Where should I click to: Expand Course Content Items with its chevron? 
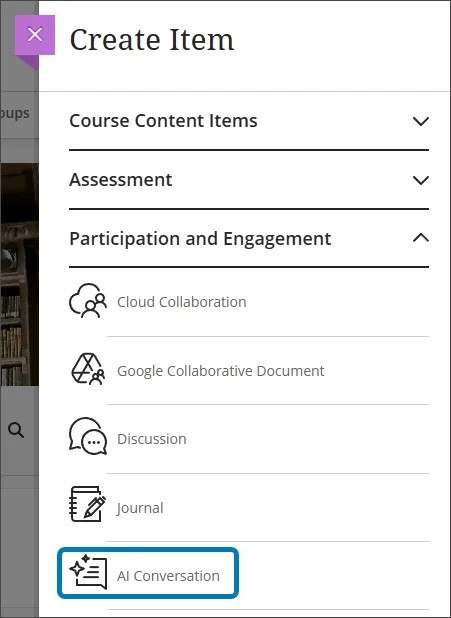[x=421, y=121]
